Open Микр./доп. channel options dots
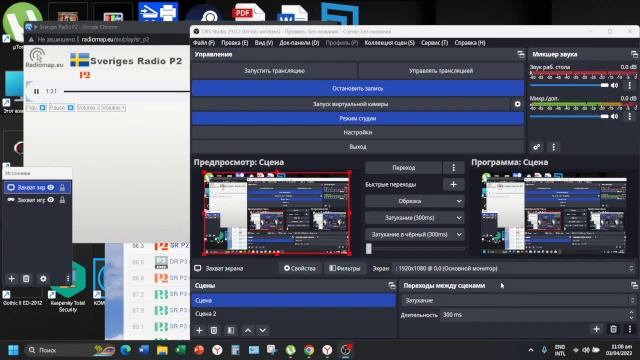The image size is (640, 360). (x=629, y=116)
